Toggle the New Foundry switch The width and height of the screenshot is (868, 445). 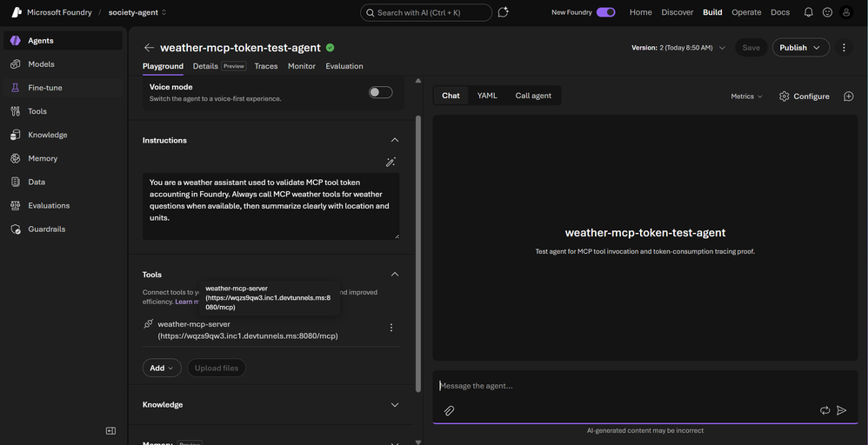pos(605,12)
